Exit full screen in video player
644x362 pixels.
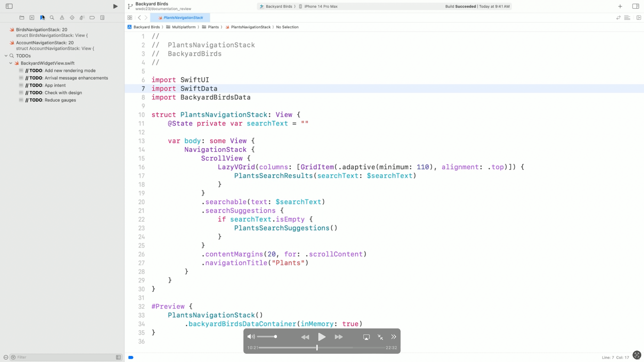pyautogui.click(x=380, y=337)
